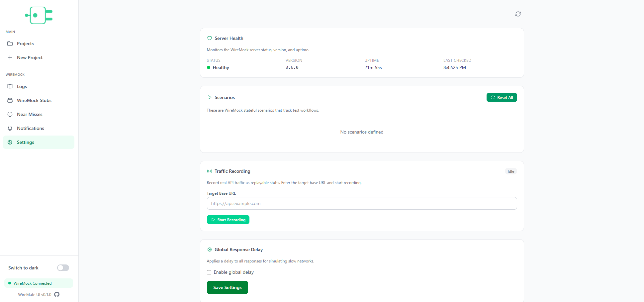Click the WireMate UI v0.1.0 label
Viewport: 644px width, 302px height.
(x=35, y=295)
